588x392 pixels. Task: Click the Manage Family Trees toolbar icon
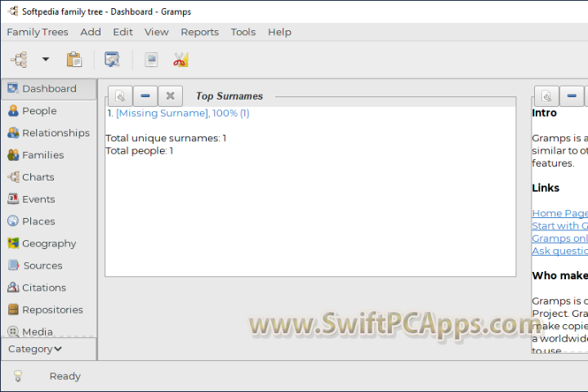[20, 60]
